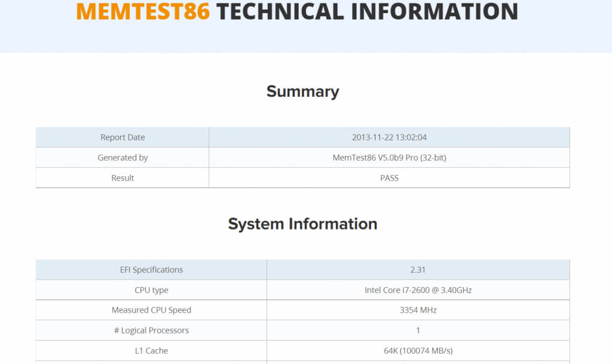Screen dimensions: 612x364
Task: Select the 64K (100074 MB/s) value
Action: (418, 350)
